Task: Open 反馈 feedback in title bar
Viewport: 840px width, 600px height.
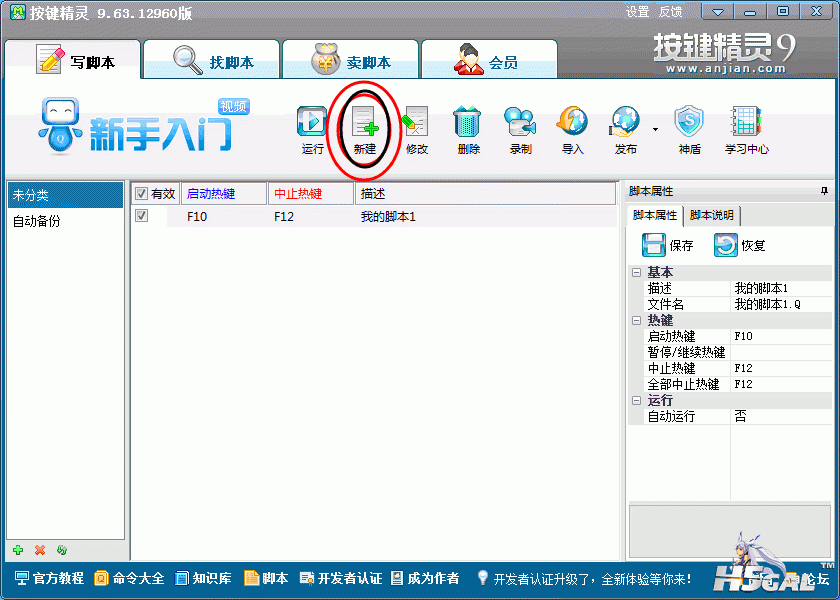Action: pyautogui.click(x=670, y=12)
